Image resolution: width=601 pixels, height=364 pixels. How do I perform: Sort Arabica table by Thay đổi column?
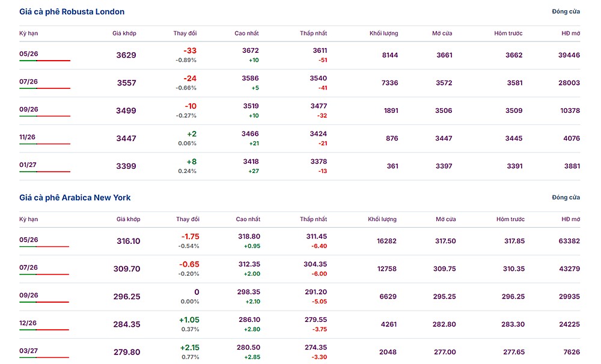coord(188,219)
